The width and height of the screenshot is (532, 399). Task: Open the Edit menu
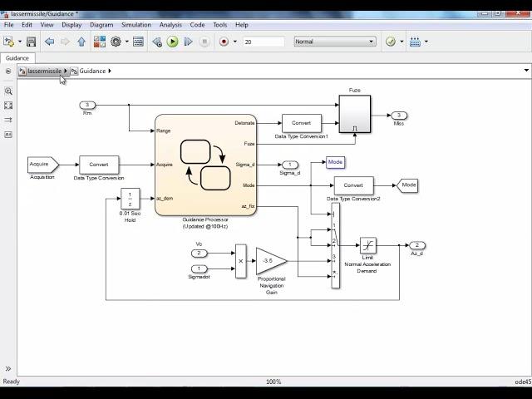(27, 25)
